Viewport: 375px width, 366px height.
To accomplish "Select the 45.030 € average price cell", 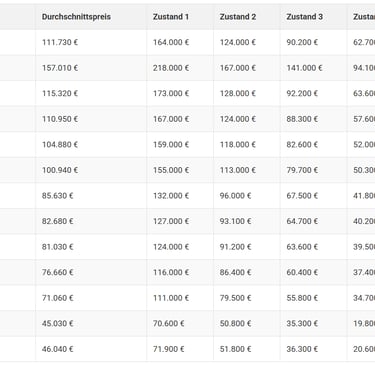I will pyautogui.click(x=58, y=323).
